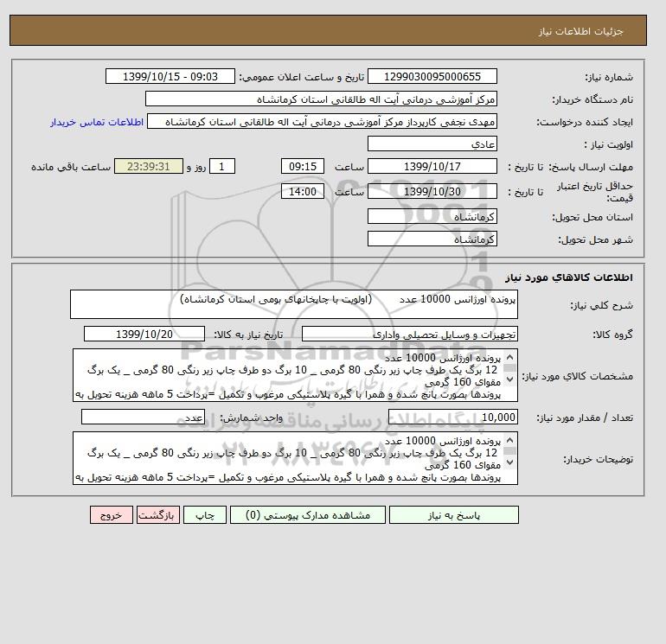Click the حداقل تاریخ اعتبار قیمت label
Screen dimensions: 666x644
click(x=595, y=192)
